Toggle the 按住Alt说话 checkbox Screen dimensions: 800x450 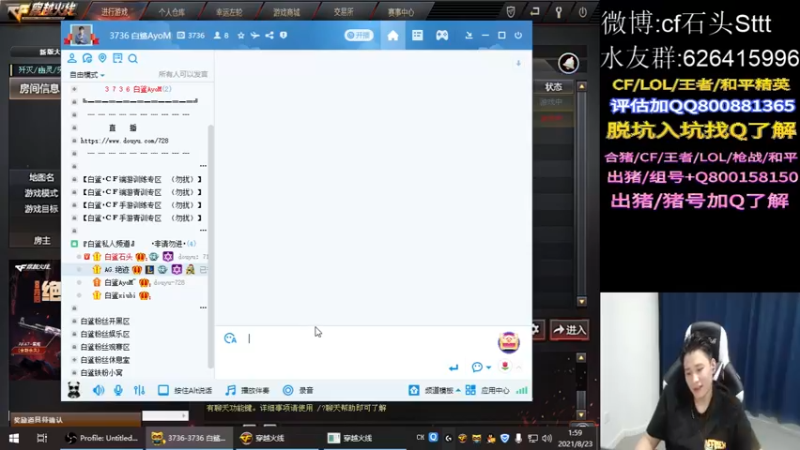pyautogui.click(x=163, y=390)
